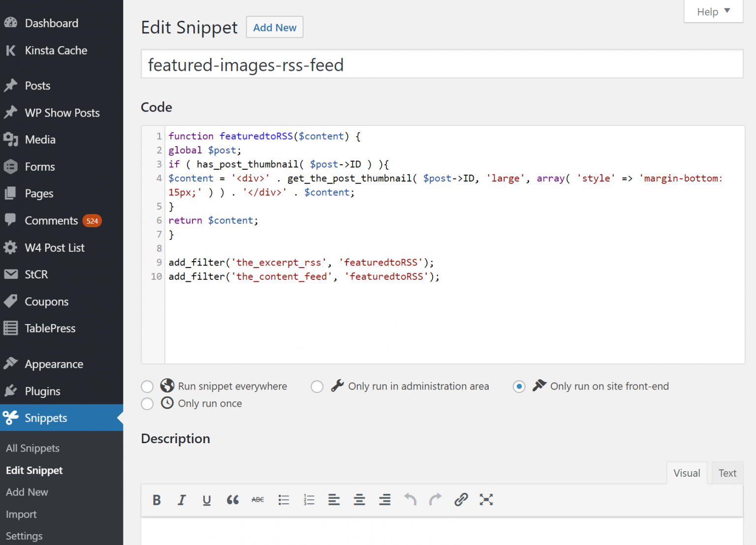The height and width of the screenshot is (545, 756).
Task: Switch to the Text tab
Action: pyautogui.click(x=727, y=473)
